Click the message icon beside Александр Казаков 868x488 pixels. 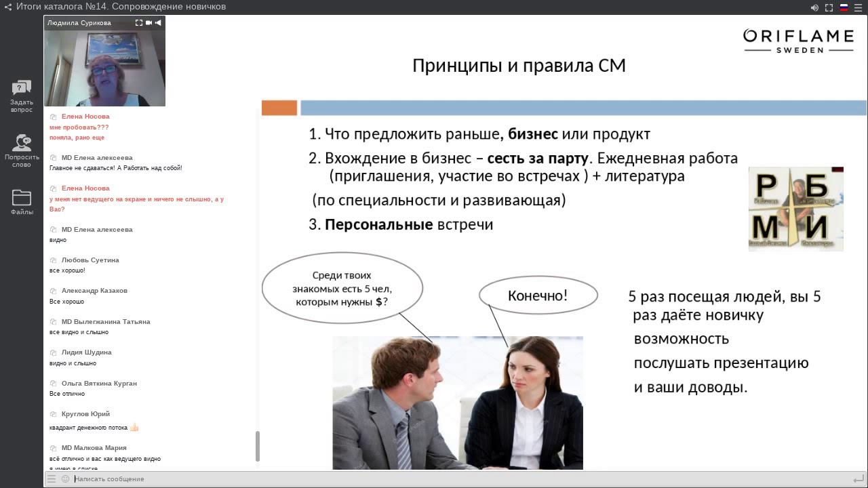click(54, 291)
